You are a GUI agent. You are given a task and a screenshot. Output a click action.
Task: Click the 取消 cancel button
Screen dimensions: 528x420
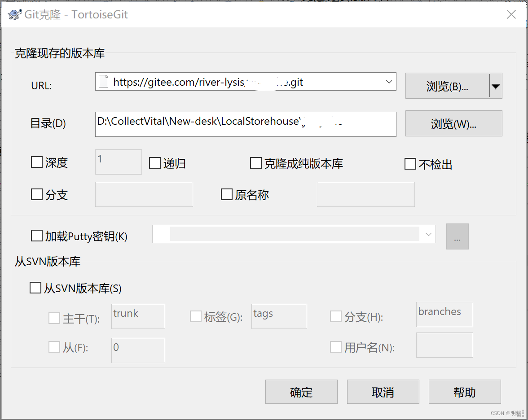[383, 392]
